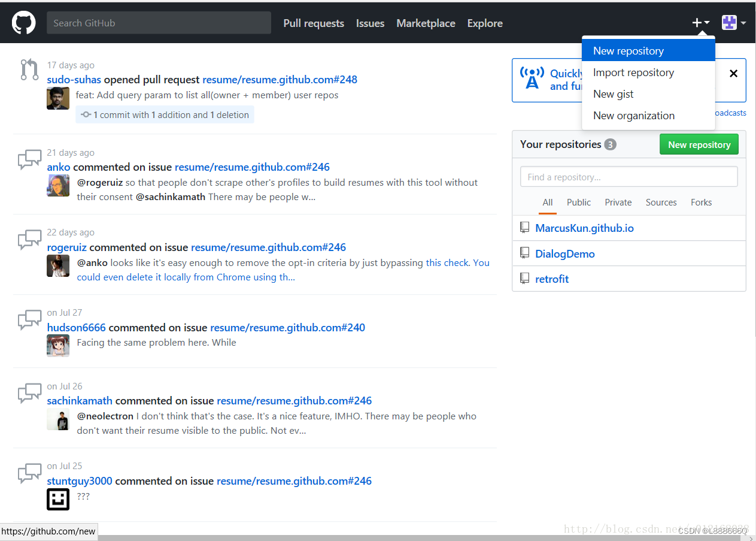Click 'this check' link in rogeruiz's comment
Viewport: 756px width, 541px height.
coord(448,262)
